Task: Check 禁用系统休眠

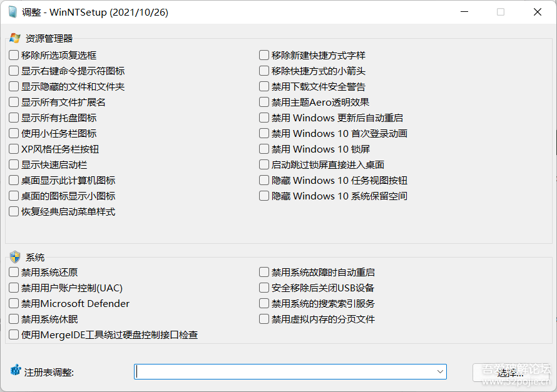Action: pos(14,319)
